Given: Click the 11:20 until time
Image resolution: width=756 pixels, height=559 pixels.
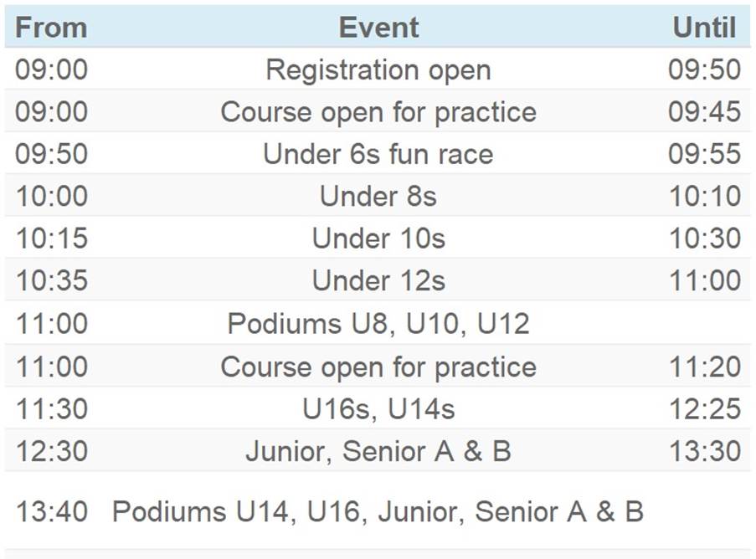Looking at the screenshot, I should coord(704,367).
